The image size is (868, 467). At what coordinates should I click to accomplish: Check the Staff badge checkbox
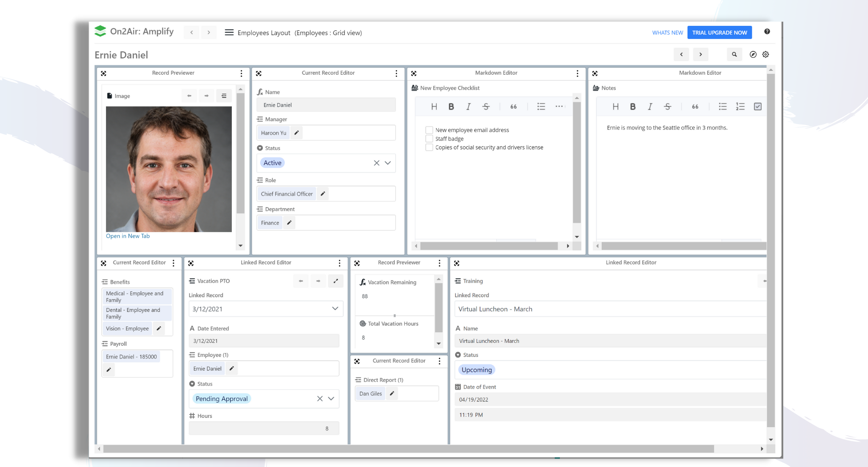[x=429, y=139]
